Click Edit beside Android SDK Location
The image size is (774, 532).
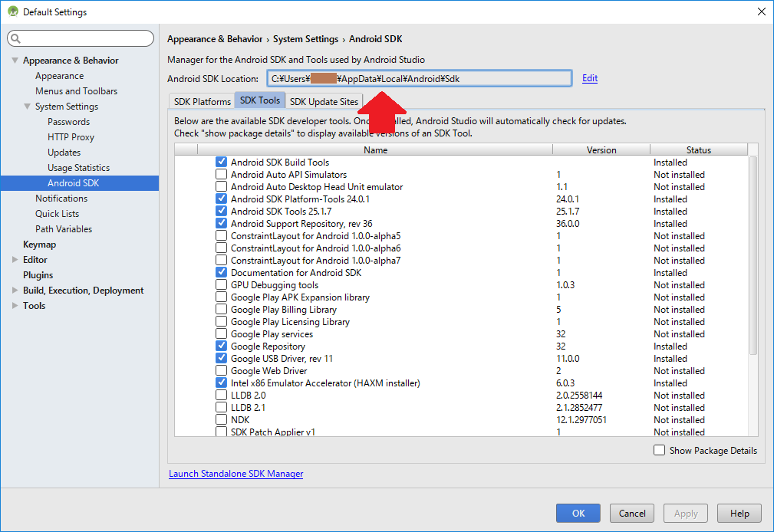click(589, 78)
